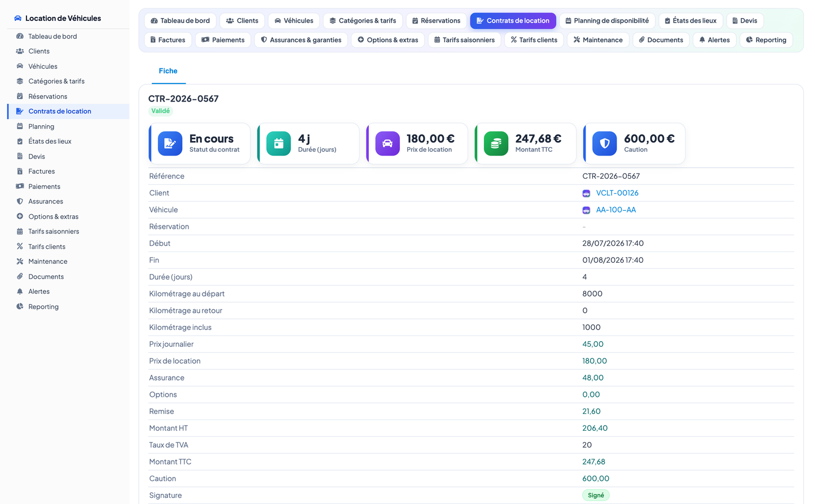The image size is (815, 504).
Task: Click the blue shield Caution icon
Action: (605, 144)
